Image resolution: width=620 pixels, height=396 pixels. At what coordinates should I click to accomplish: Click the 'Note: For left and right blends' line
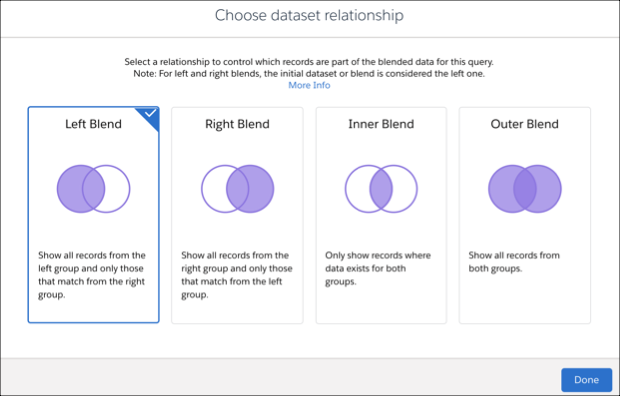click(309, 74)
